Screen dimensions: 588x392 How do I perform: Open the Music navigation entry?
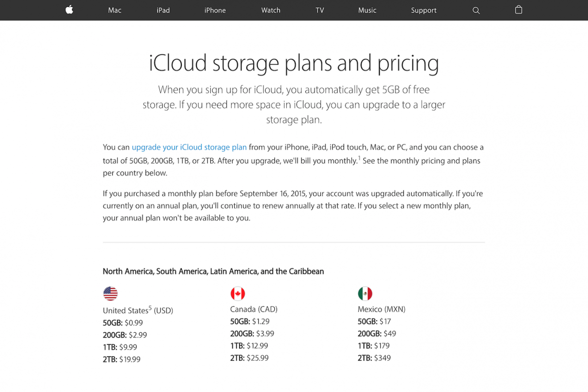tap(367, 10)
